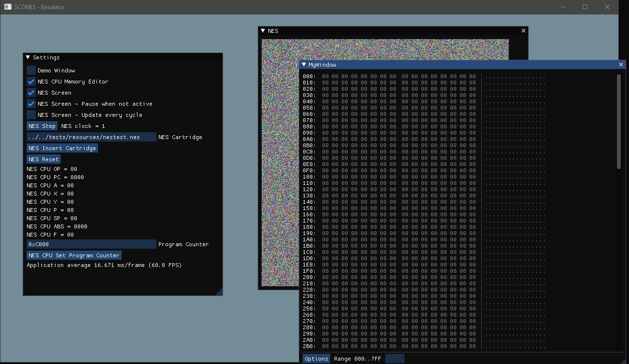Click the Settings window title bar

(123, 57)
